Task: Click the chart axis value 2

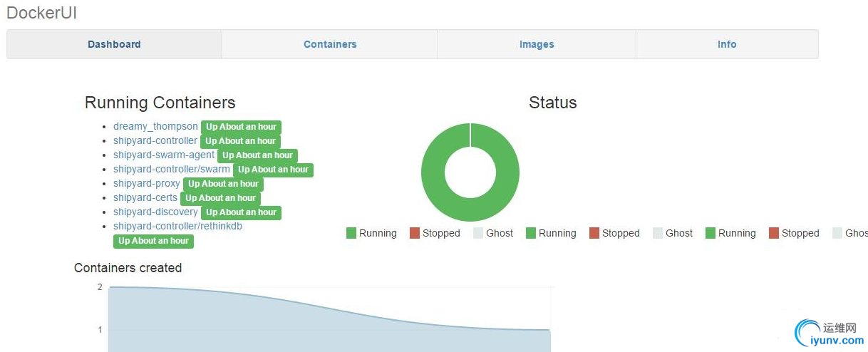Action: click(x=100, y=286)
